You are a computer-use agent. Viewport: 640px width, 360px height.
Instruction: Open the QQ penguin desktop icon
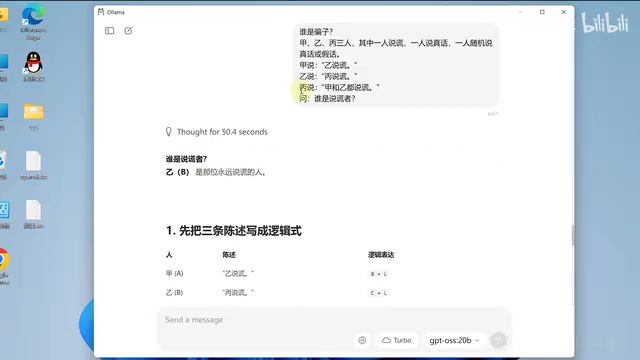33,67
